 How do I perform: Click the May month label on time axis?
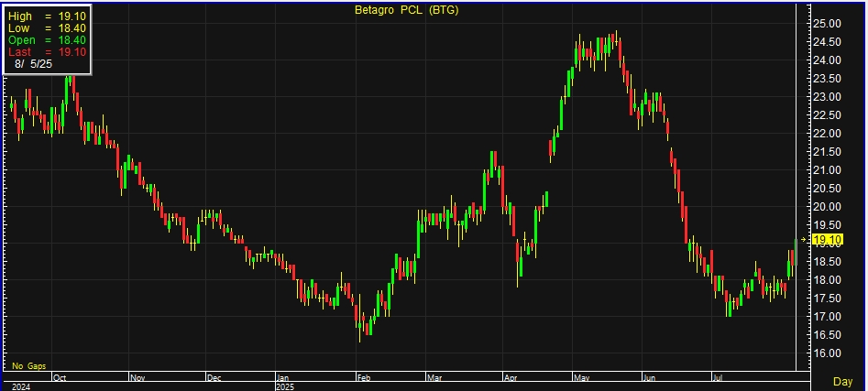coord(582,378)
